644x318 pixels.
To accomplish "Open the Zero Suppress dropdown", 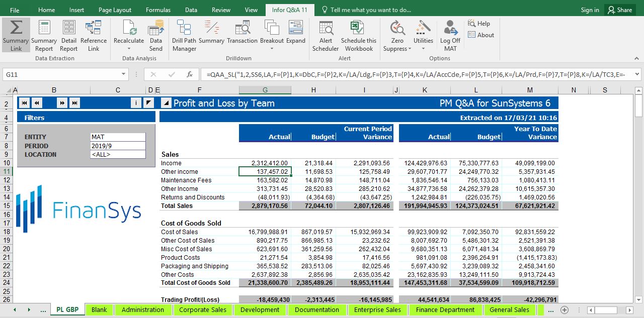I will (x=410, y=49).
